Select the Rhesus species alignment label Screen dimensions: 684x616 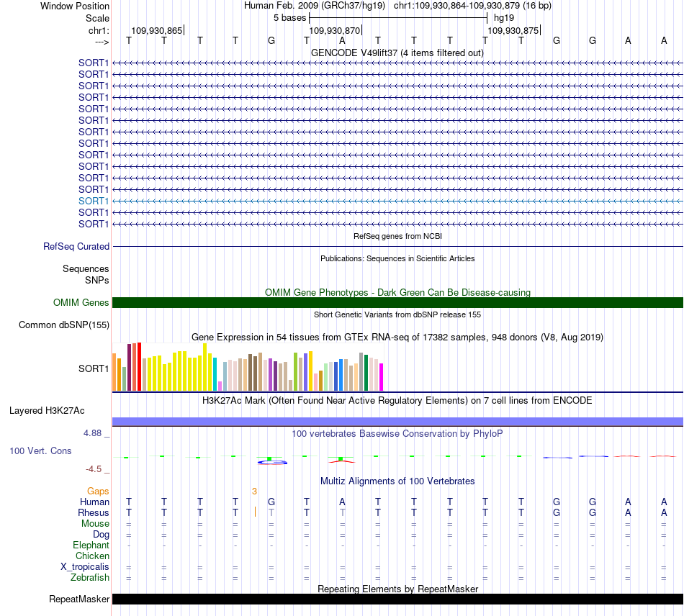pyautogui.click(x=94, y=512)
